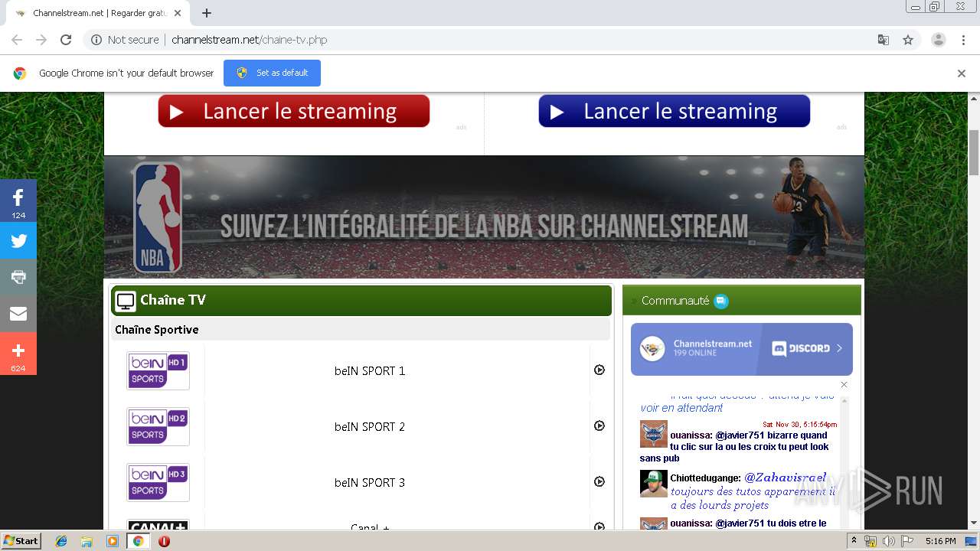Open a new browser tab
The height and width of the screenshot is (551, 980).
click(207, 13)
